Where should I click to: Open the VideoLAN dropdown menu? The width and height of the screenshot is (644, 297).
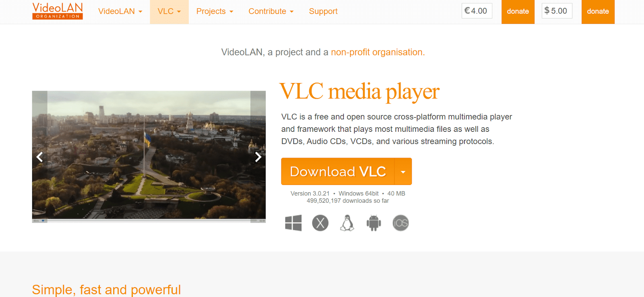[x=120, y=11]
